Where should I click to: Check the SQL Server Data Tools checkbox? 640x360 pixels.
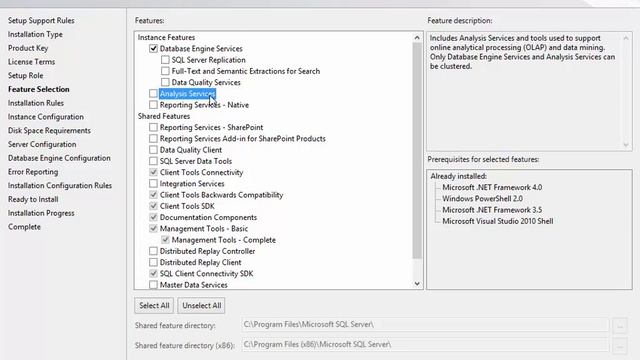[x=153, y=161]
